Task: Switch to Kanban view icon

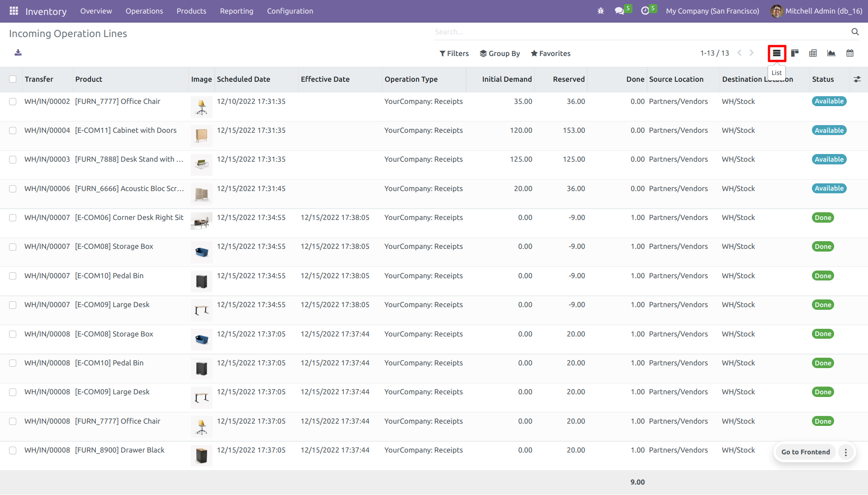Action: point(795,53)
